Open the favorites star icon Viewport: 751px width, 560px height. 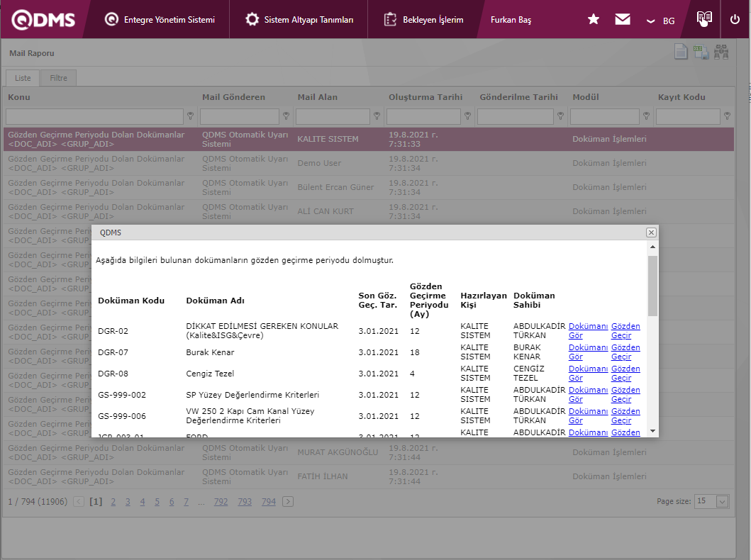[x=594, y=20]
